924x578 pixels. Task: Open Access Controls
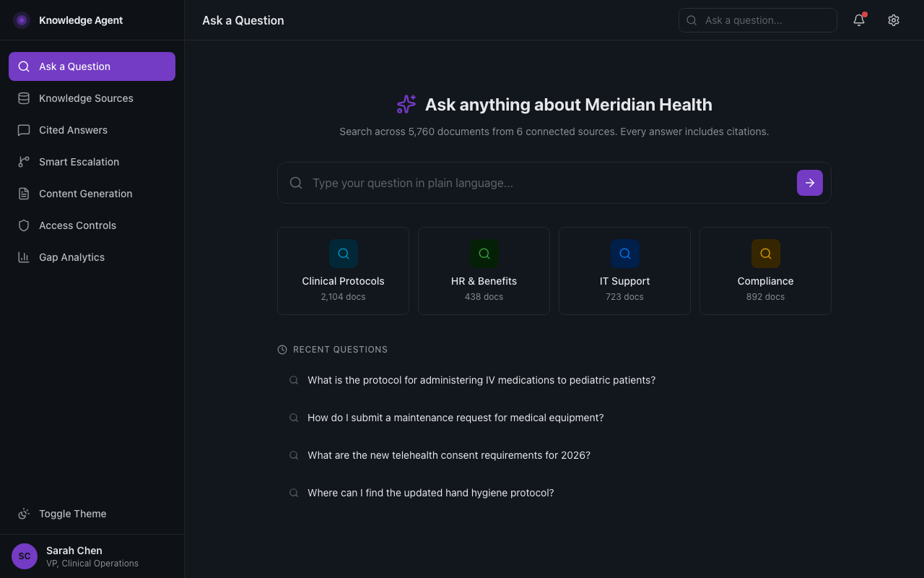click(x=77, y=225)
